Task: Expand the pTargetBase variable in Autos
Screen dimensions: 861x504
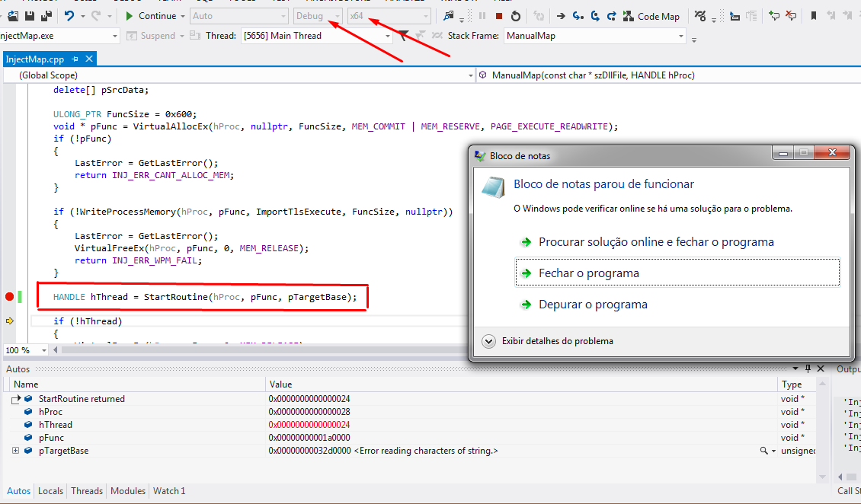Action: (x=15, y=451)
